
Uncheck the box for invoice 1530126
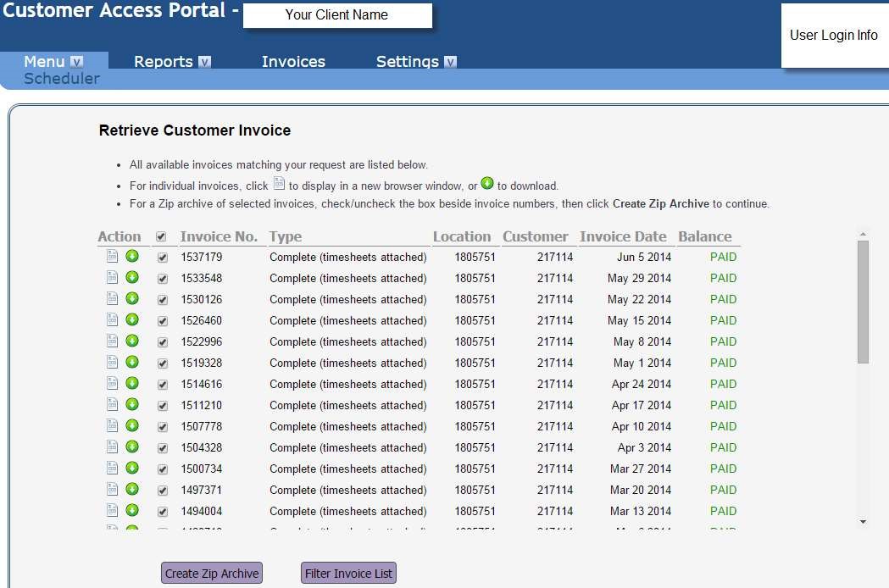tap(163, 300)
